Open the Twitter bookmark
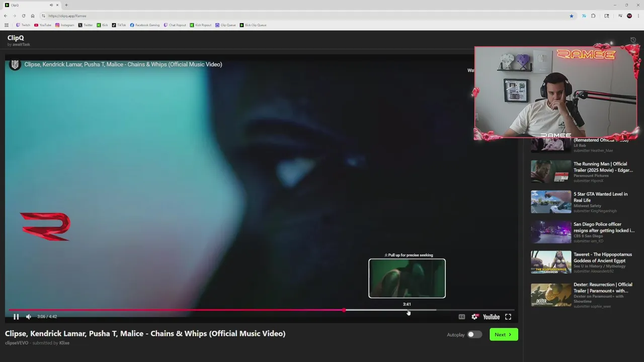This screenshot has width=644, height=362. [x=86, y=25]
